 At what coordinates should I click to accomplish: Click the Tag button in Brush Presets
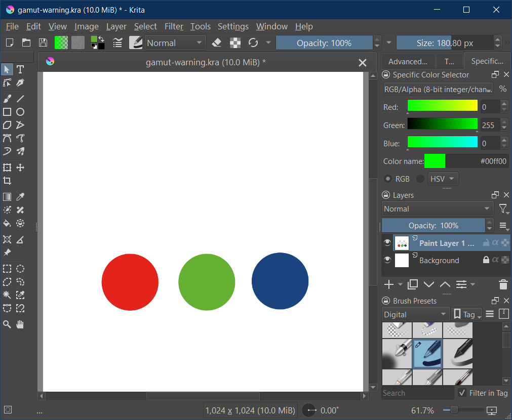pos(467,314)
